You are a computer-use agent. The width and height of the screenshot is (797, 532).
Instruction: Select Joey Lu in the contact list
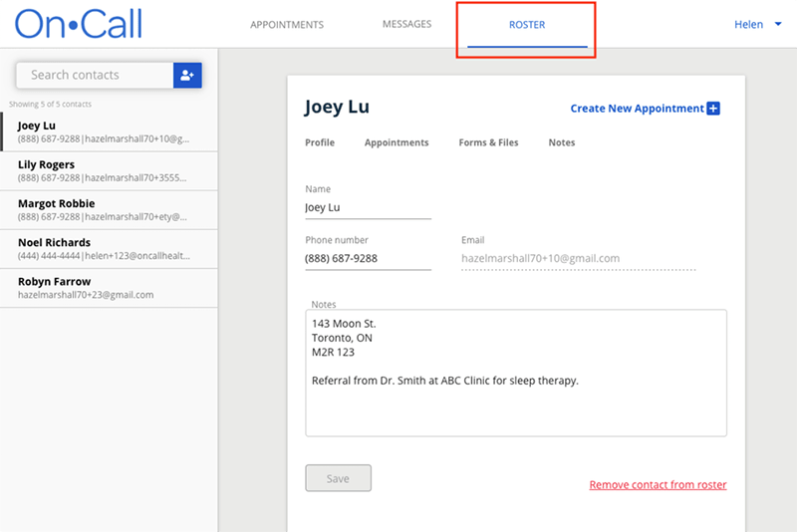click(x=108, y=133)
